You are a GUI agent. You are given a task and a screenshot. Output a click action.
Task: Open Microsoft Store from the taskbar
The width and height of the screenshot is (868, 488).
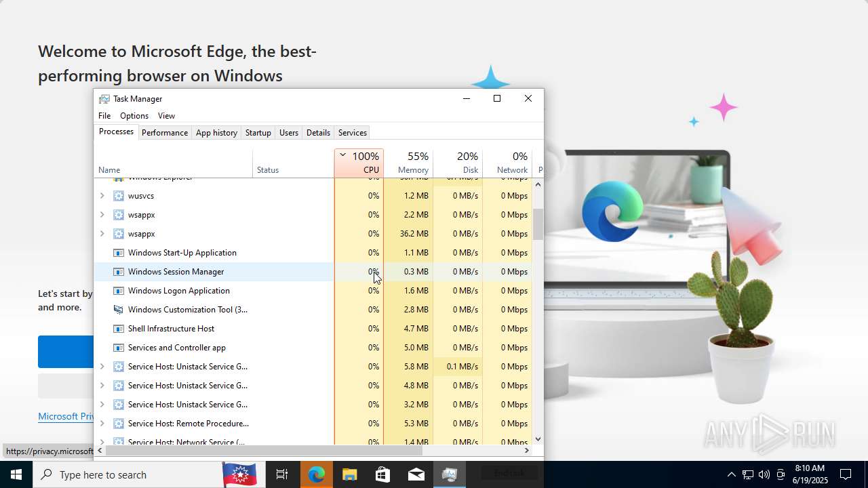click(x=382, y=474)
